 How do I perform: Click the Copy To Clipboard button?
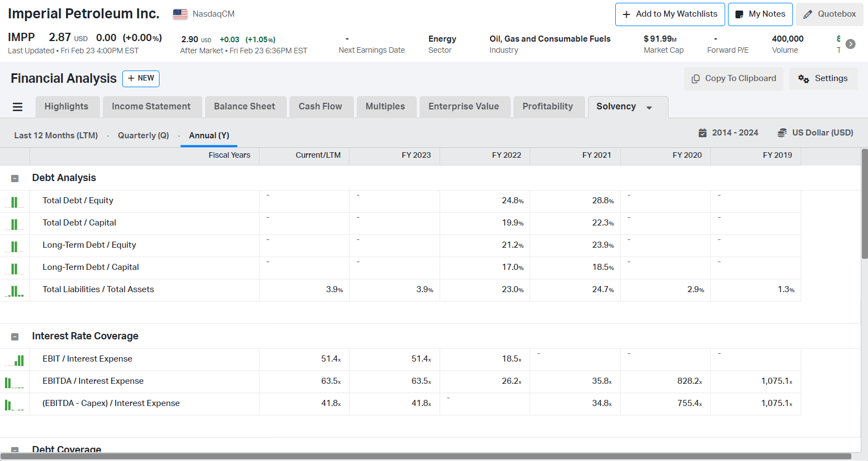734,79
